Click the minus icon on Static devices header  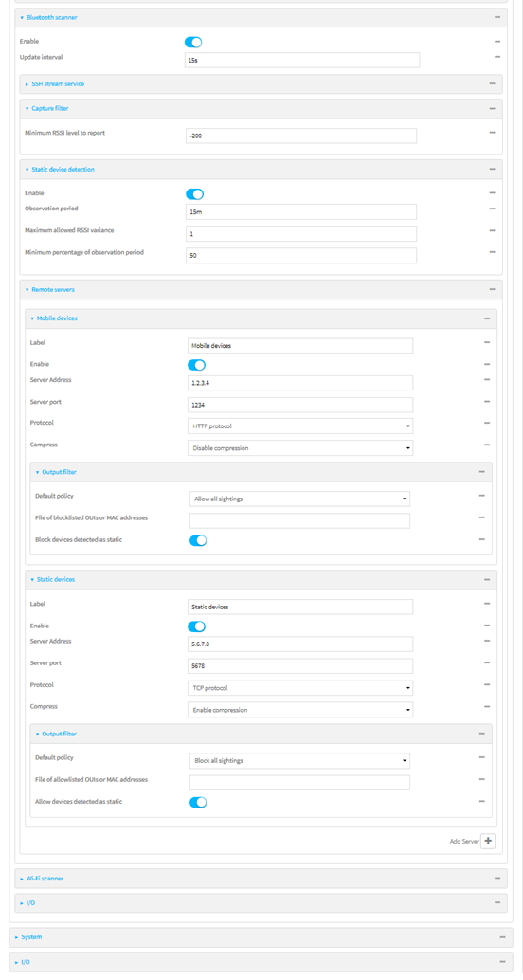click(x=487, y=579)
